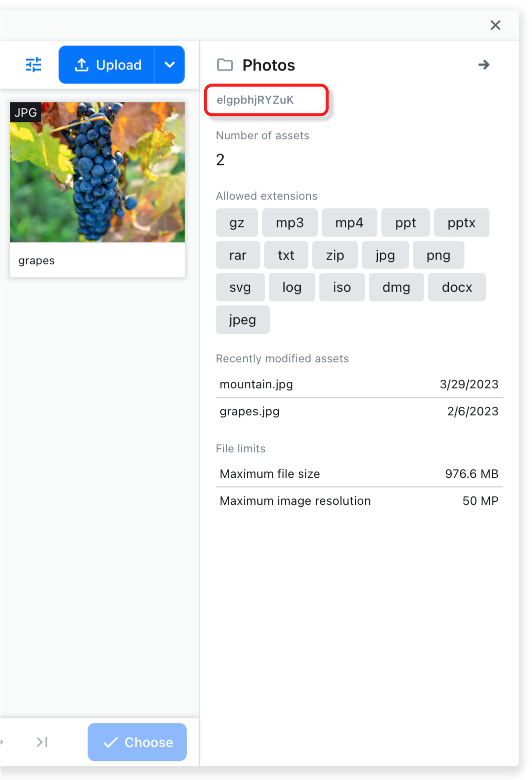This screenshot has width=532, height=780.
Task: Click the svg extension chip
Action: pos(240,287)
